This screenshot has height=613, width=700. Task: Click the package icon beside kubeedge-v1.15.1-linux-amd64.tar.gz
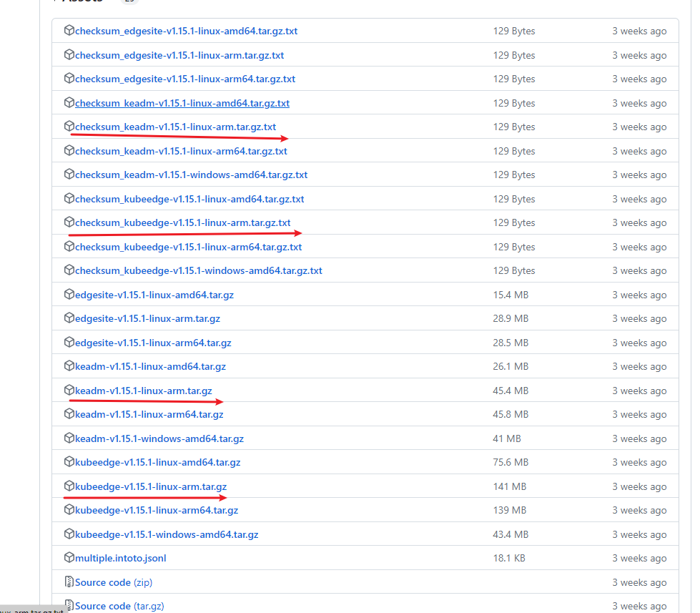pos(69,462)
